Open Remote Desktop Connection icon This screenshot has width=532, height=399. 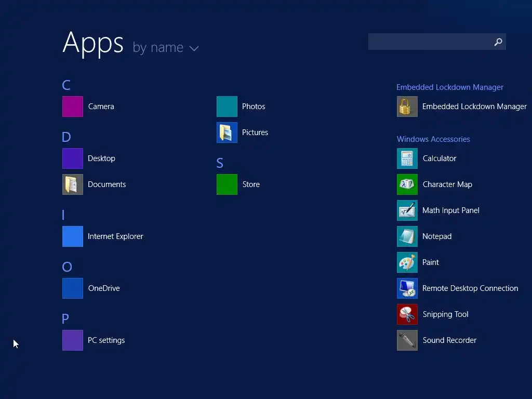(407, 288)
